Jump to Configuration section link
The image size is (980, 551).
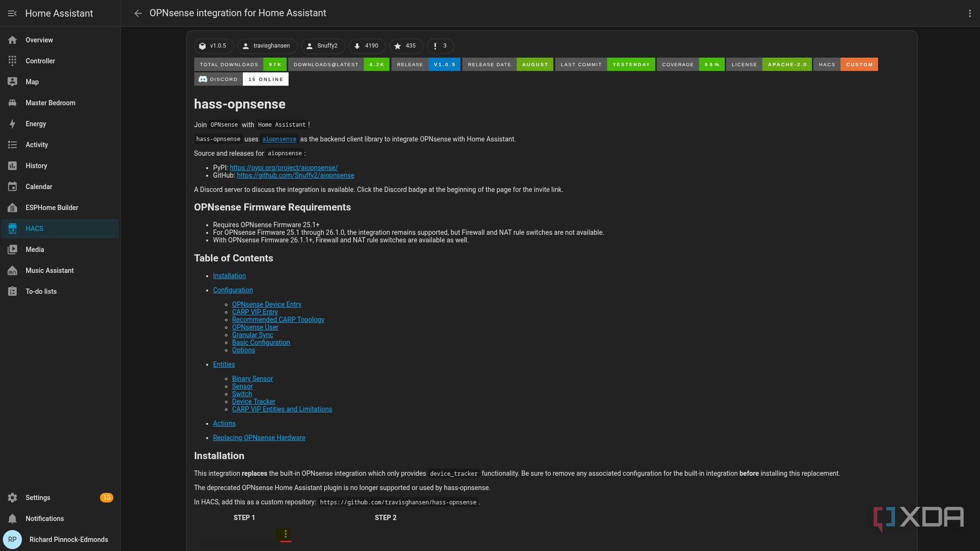click(233, 290)
